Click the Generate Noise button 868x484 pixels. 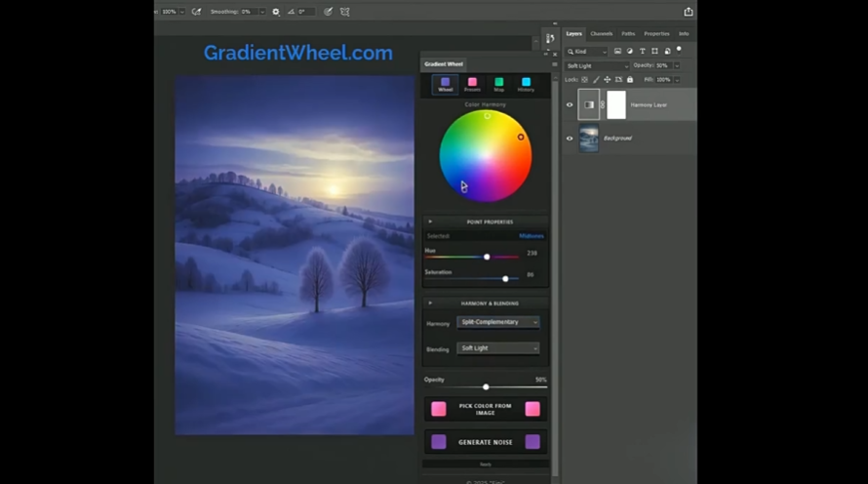(x=486, y=442)
